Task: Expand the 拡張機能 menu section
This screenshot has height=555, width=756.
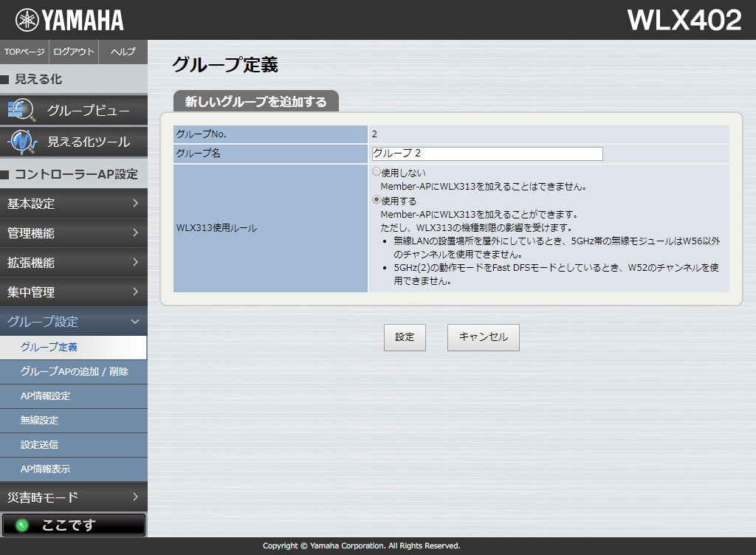Action: coord(73,263)
